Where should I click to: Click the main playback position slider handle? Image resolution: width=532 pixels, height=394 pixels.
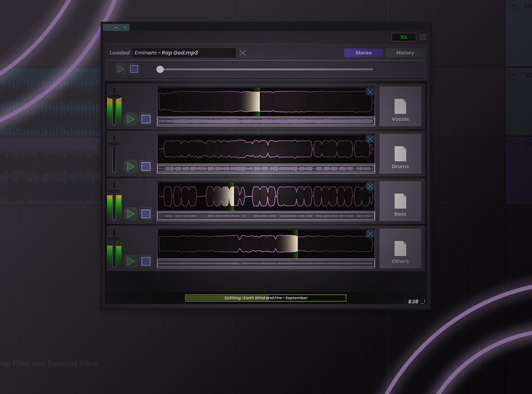(x=160, y=69)
